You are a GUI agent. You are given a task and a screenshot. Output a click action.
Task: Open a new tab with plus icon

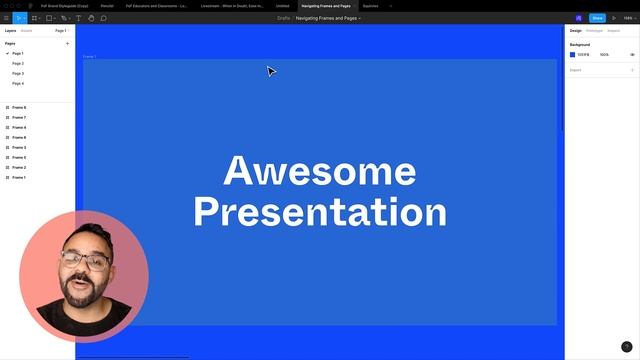391,6
